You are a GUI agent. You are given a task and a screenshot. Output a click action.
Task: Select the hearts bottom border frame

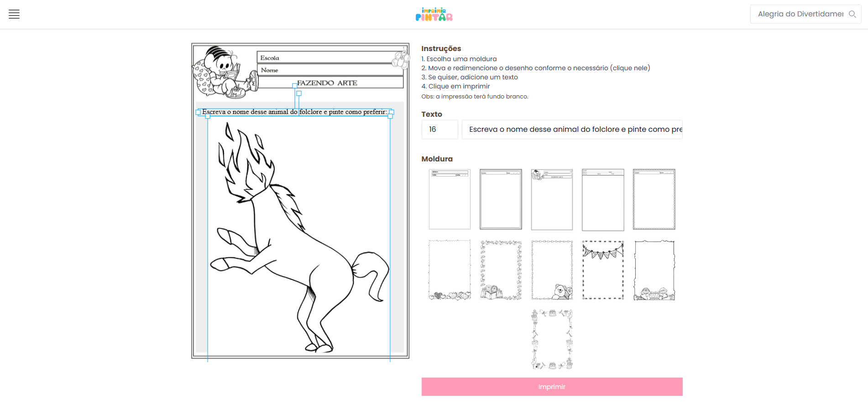[x=450, y=270]
